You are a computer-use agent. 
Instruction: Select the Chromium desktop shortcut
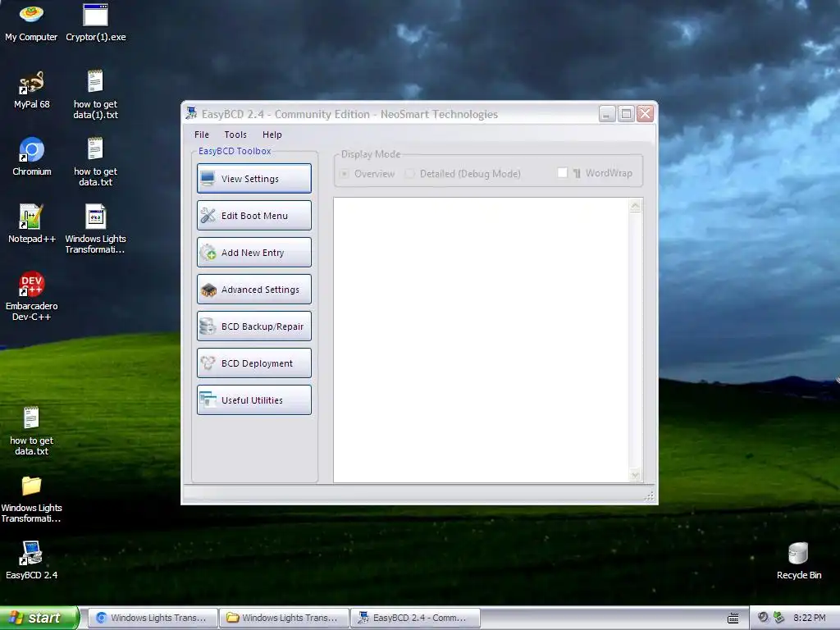(32, 157)
